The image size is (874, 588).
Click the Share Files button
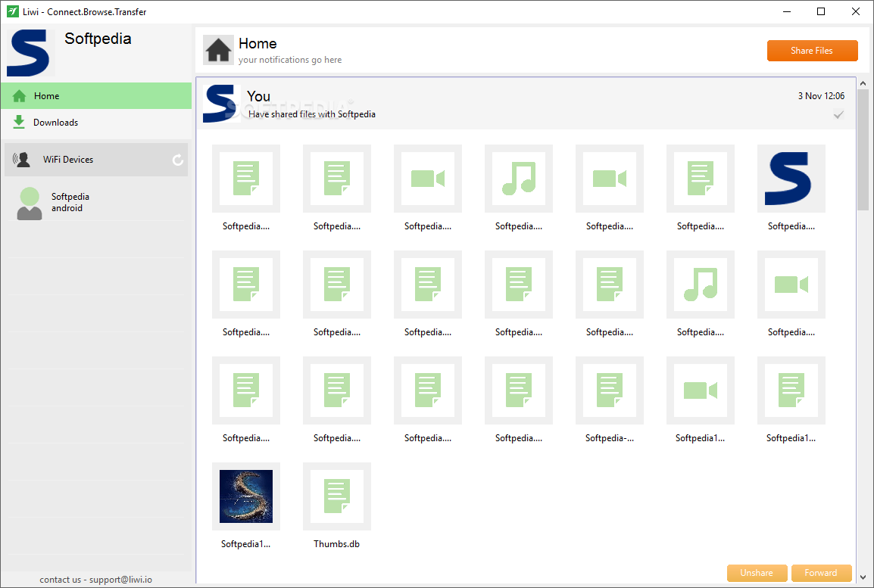click(812, 51)
